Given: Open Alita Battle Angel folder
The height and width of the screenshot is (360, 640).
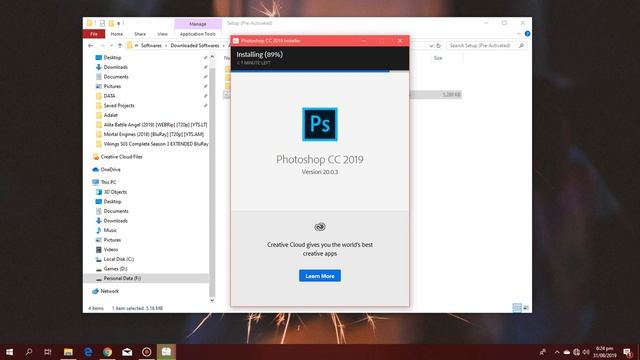Looking at the screenshot, I should [x=155, y=125].
